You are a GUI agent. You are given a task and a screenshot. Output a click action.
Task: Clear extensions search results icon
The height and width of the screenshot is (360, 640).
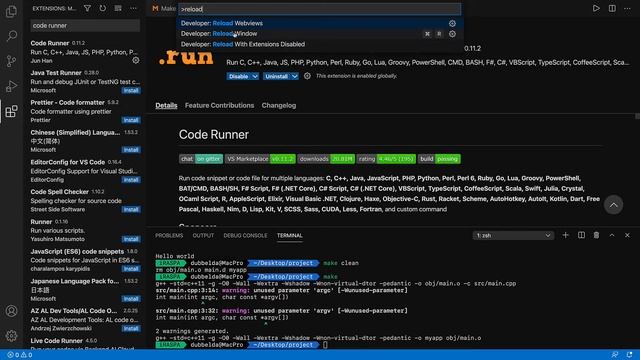click(x=118, y=8)
